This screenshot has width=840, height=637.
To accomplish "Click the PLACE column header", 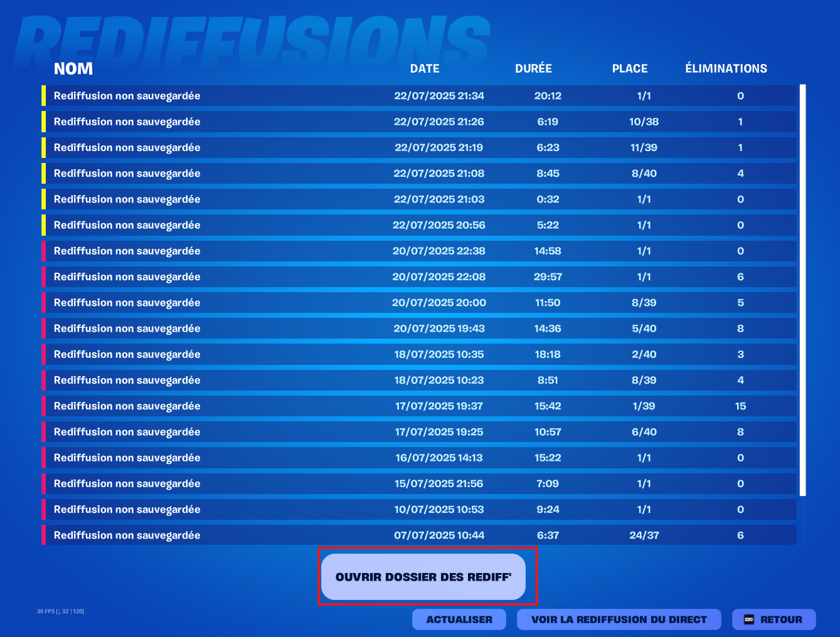I will point(630,68).
